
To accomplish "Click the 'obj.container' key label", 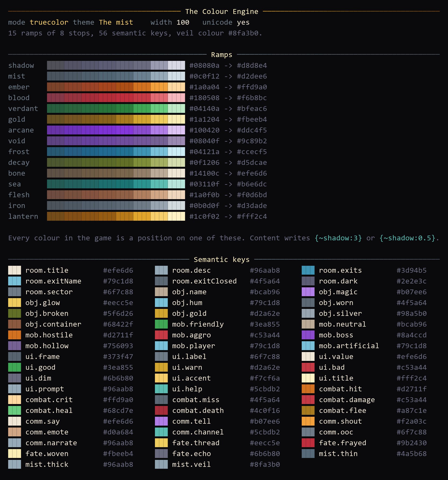I will (x=53, y=324).
